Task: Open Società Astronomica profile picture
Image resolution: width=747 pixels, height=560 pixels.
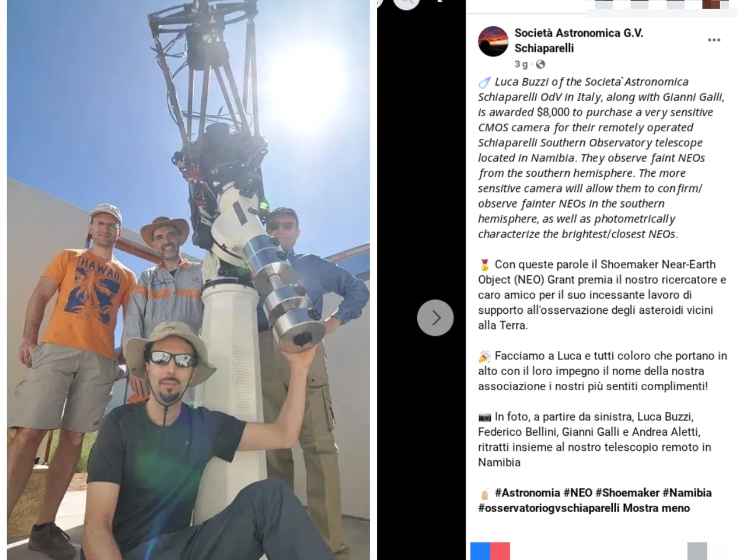Action: click(x=493, y=41)
